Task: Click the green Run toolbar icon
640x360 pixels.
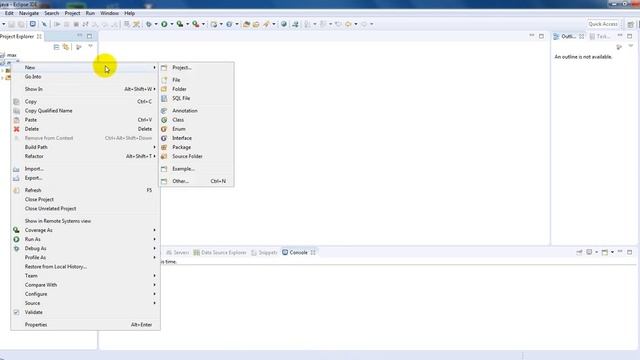Action: (x=164, y=24)
